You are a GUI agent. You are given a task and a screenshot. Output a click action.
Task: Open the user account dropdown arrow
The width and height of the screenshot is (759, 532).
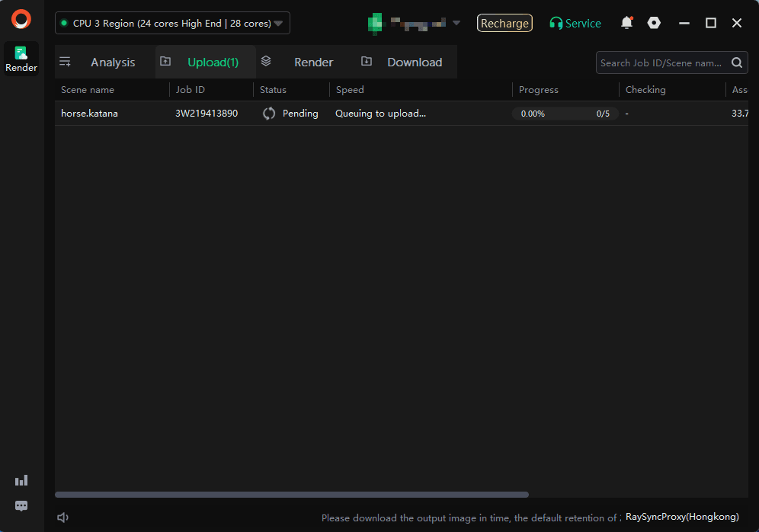click(456, 23)
